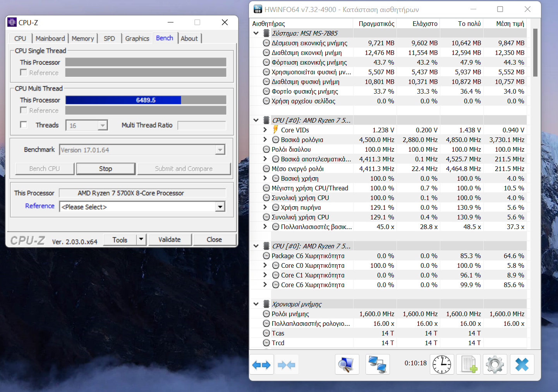Viewport: 558px width, 392px height.
Task: Open the Tools dropdown arrow in CPU-Z
Action: (x=141, y=240)
